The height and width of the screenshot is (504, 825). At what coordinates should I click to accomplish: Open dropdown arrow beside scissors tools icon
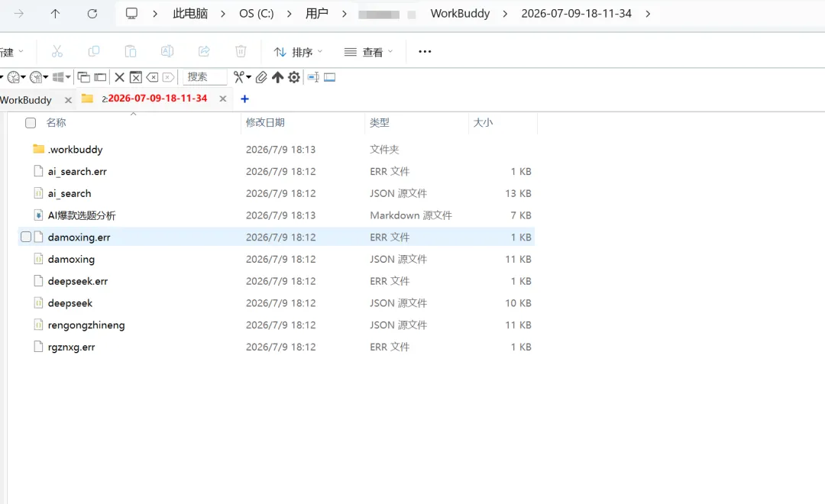(x=248, y=77)
